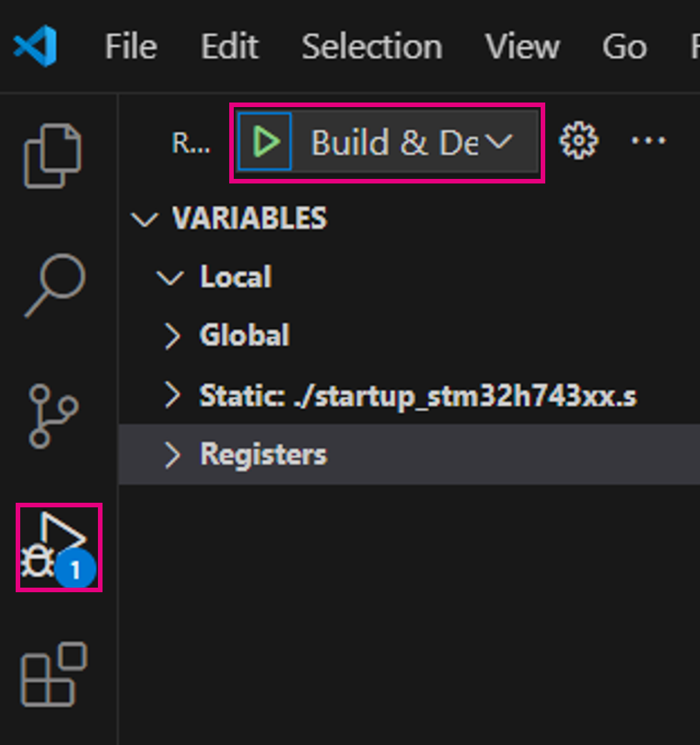Open the Extensions view
The height and width of the screenshot is (745, 700).
point(54,674)
